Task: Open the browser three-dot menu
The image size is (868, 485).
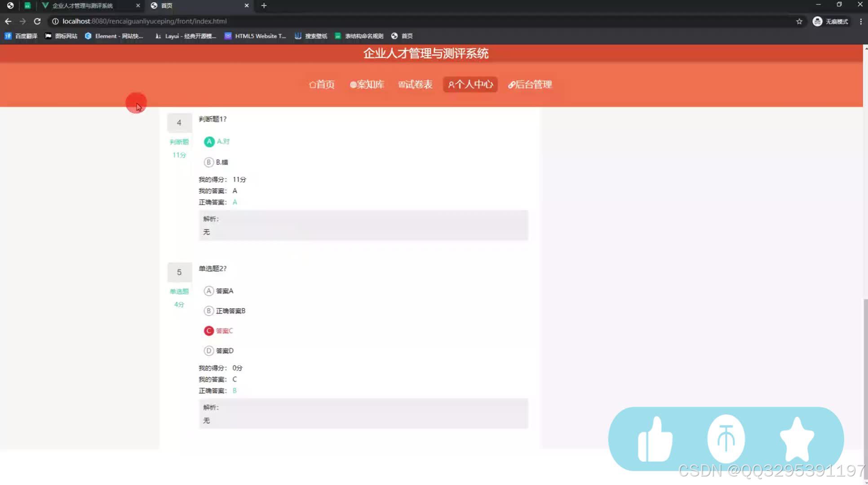Action: [861, 21]
